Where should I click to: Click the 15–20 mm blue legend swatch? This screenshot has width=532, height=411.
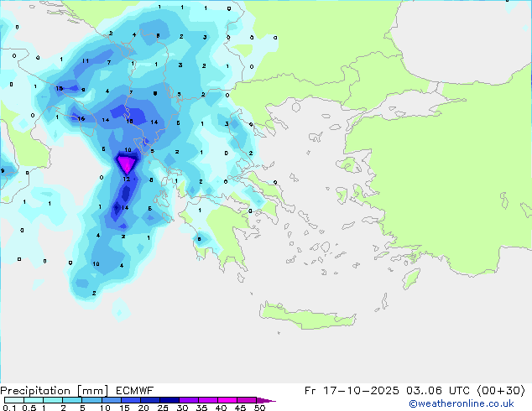point(130,400)
